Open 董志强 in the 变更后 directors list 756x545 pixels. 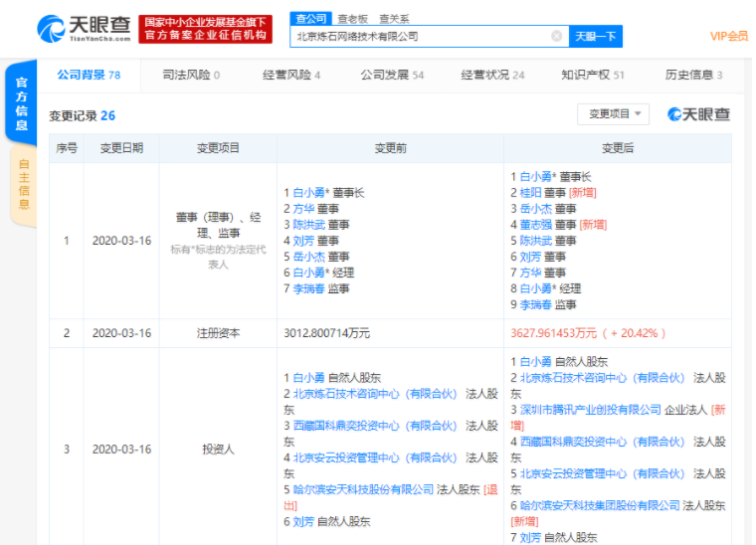coord(536,225)
